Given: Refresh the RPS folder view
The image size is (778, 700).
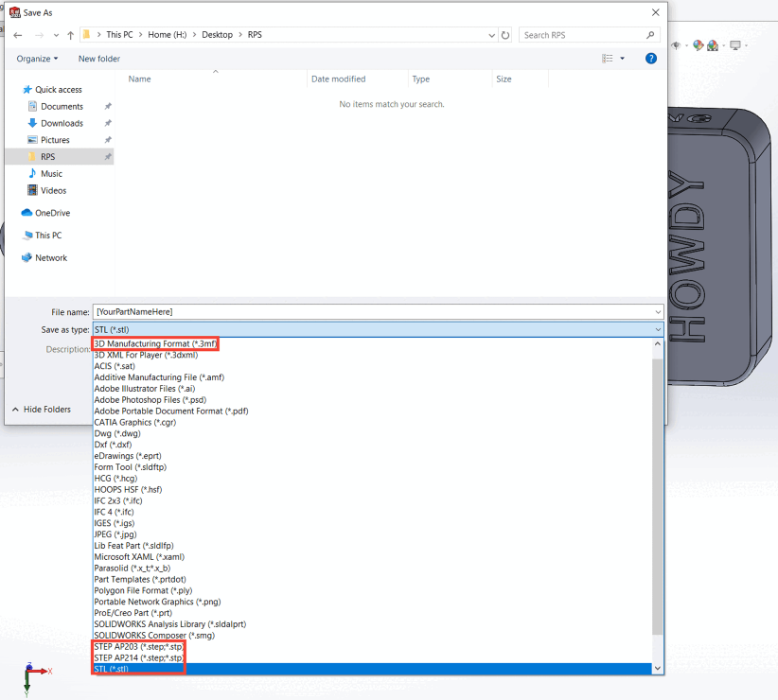Looking at the screenshot, I should 505,35.
